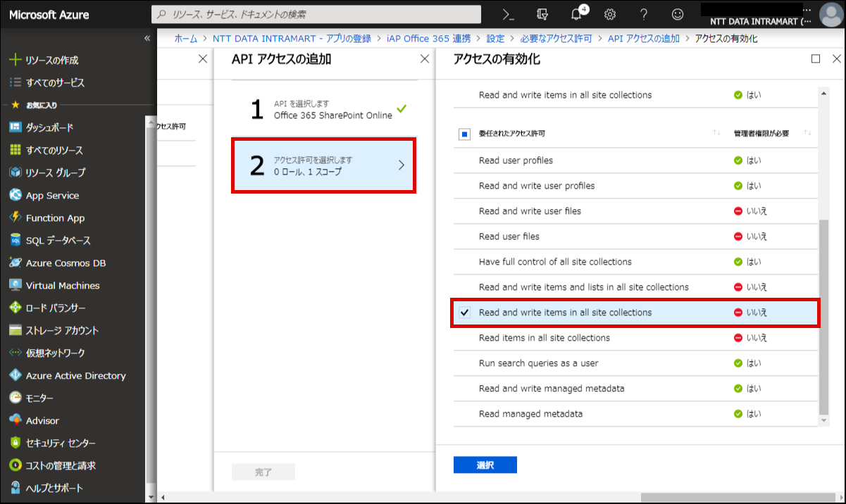Sort by 委任されたアクセス許可 column arrows
Image resolution: width=846 pixels, height=504 pixels.
716,133
